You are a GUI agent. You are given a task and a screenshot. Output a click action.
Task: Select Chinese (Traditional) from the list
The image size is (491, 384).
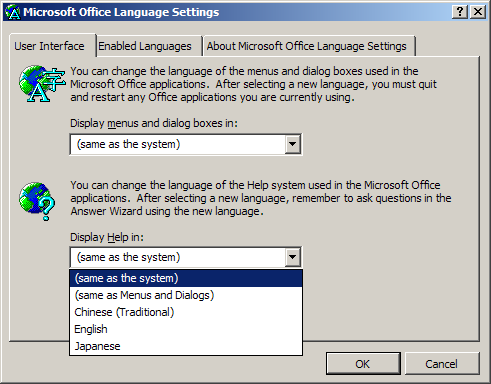tap(186, 312)
